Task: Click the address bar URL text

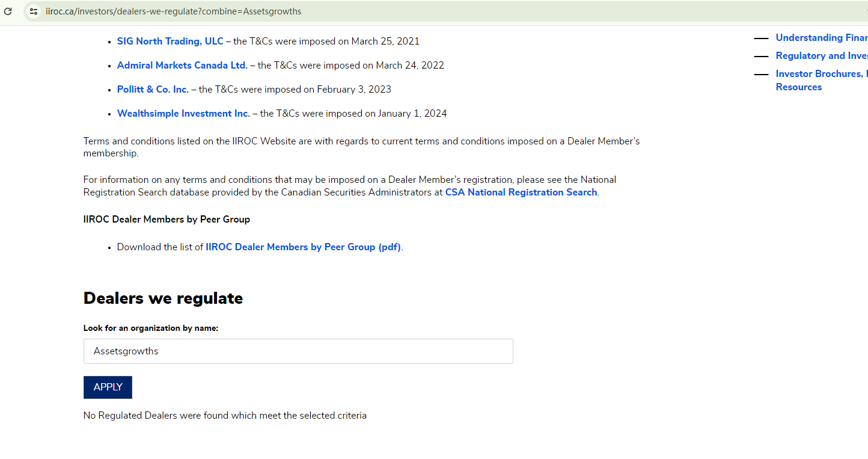Action: [x=174, y=11]
